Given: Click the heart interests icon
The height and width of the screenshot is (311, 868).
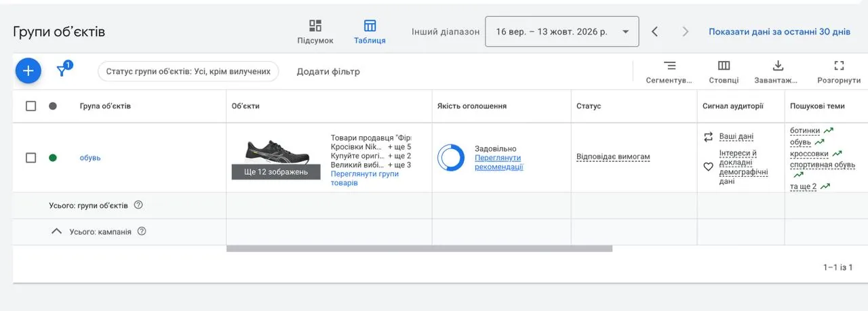Looking at the screenshot, I should coord(708,167).
